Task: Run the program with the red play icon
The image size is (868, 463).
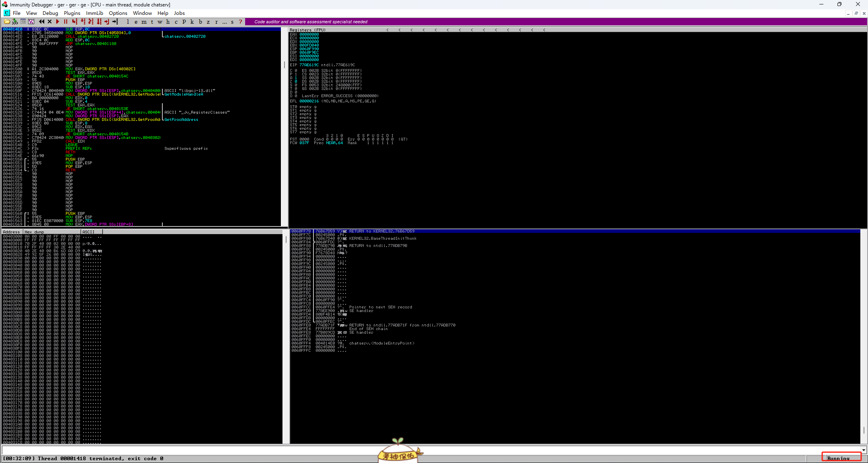Action: pos(57,22)
